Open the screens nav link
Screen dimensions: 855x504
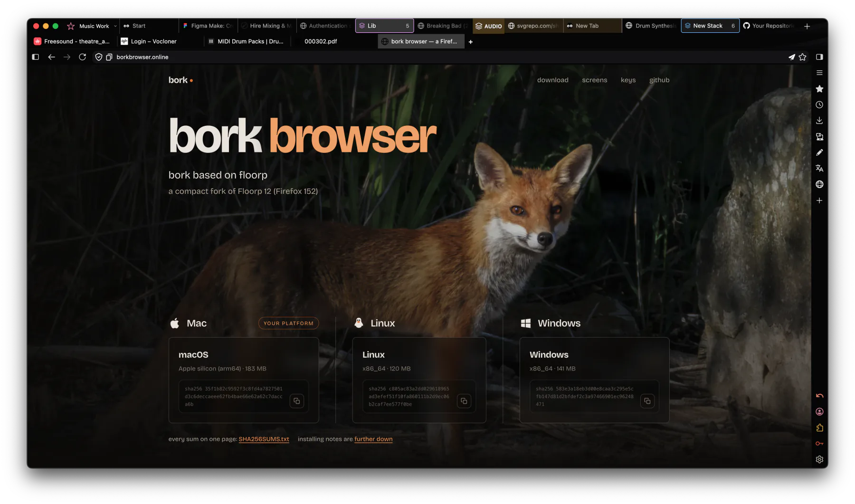594,80
